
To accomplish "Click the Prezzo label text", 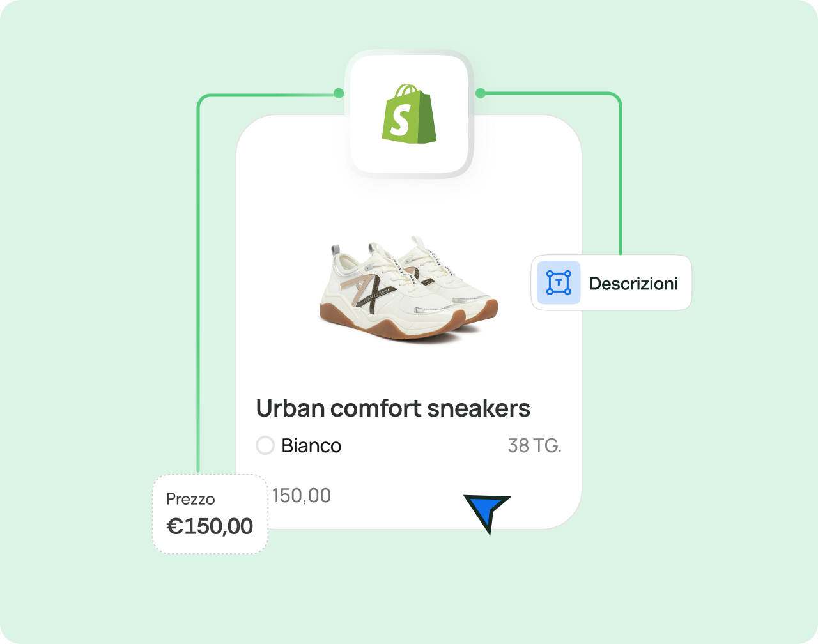I will (x=190, y=499).
